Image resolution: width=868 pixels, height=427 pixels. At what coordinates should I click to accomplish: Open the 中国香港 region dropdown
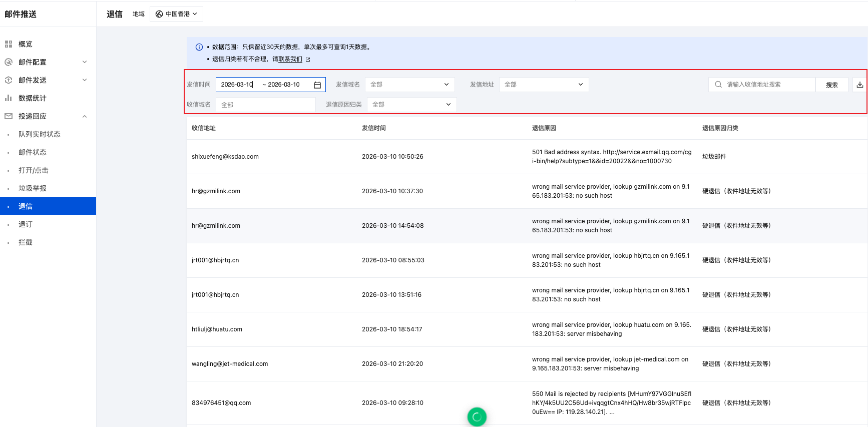(176, 14)
